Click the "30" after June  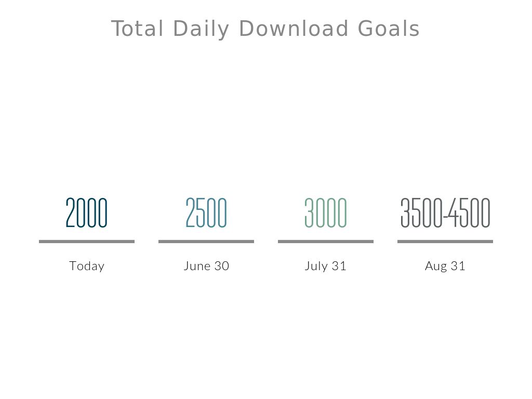coord(222,266)
